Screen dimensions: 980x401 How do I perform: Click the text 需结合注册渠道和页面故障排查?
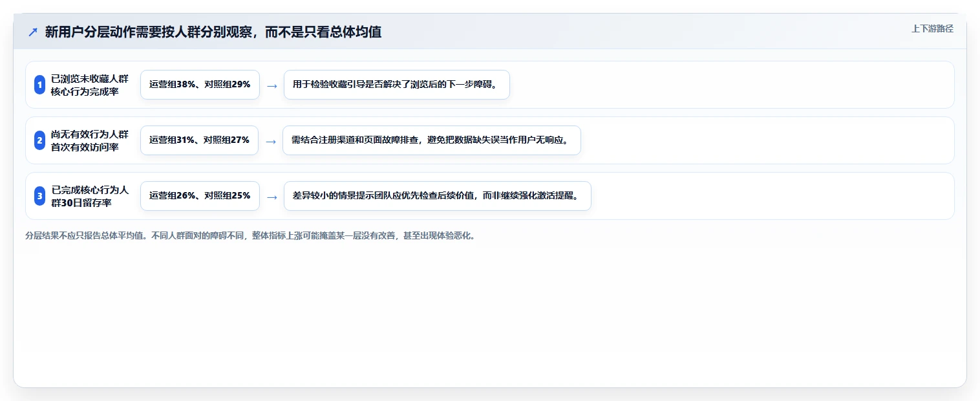point(355,140)
